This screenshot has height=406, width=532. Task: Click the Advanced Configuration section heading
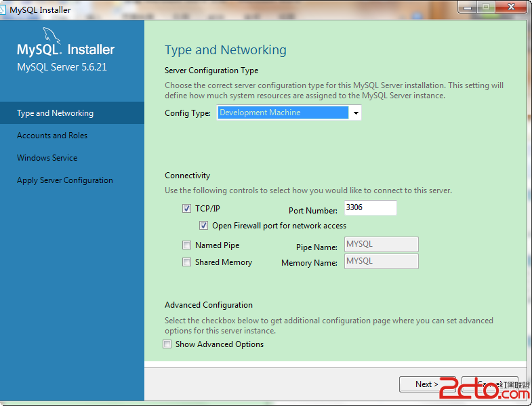point(209,305)
